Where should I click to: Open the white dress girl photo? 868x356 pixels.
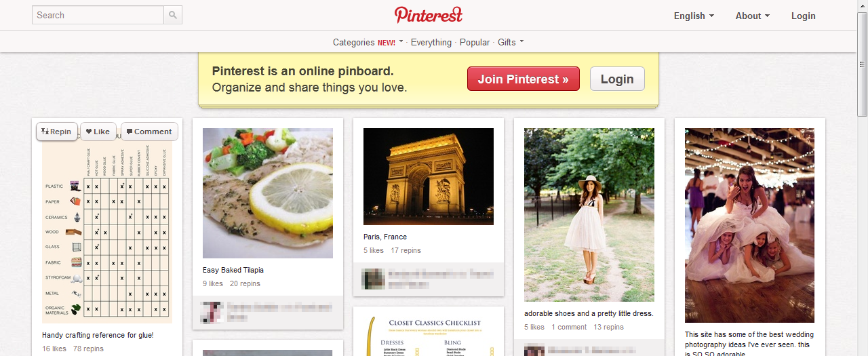tap(589, 215)
